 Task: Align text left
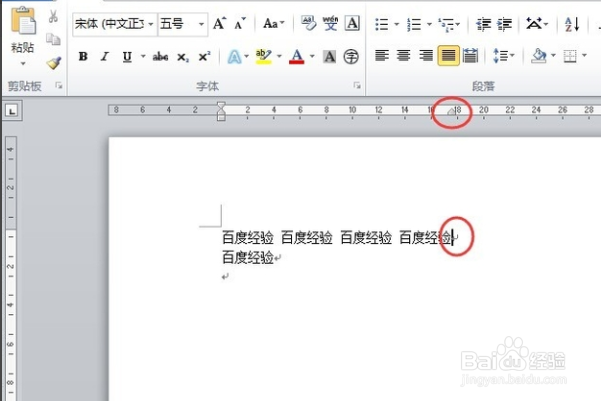(x=382, y=56)
